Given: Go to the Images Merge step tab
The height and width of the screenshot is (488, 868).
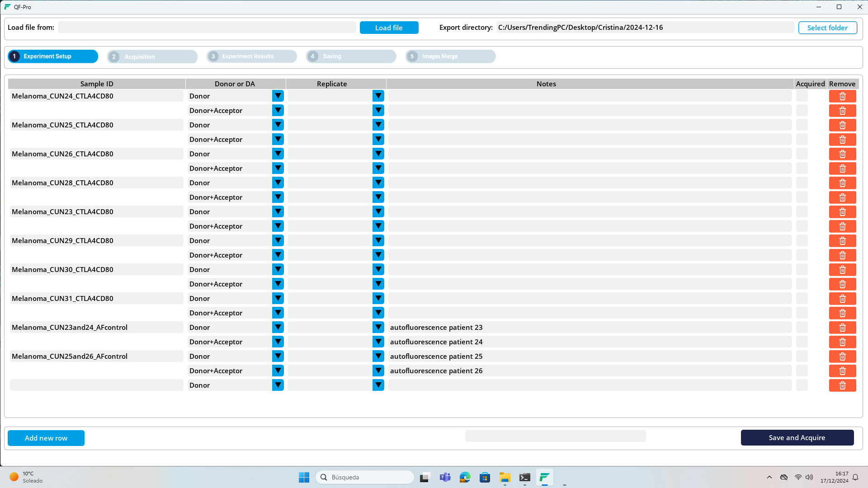Looking at the screenshot, I should coord(450,56).
